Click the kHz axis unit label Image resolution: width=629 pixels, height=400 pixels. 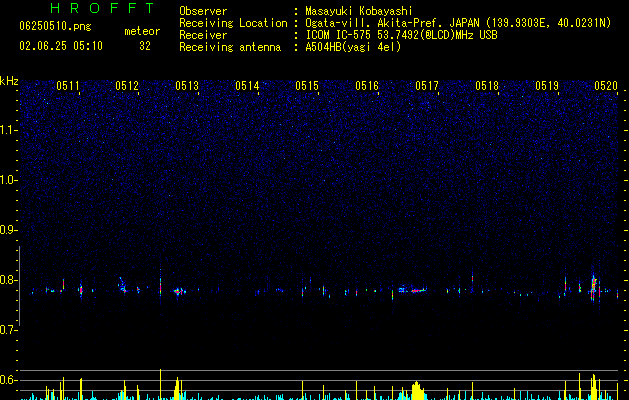(9, 81)
